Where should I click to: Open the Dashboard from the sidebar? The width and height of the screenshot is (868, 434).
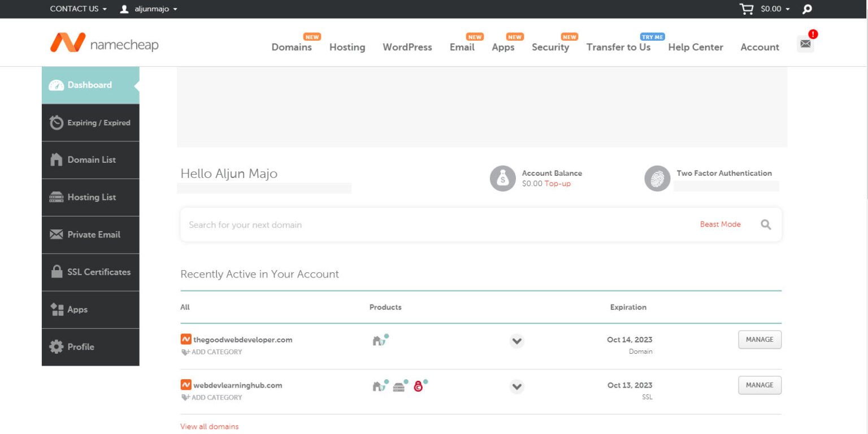point(89,85)
